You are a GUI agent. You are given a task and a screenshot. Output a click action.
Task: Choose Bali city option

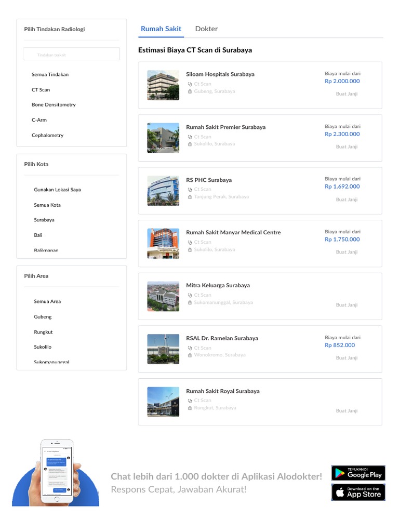click(x=38, y=235)
